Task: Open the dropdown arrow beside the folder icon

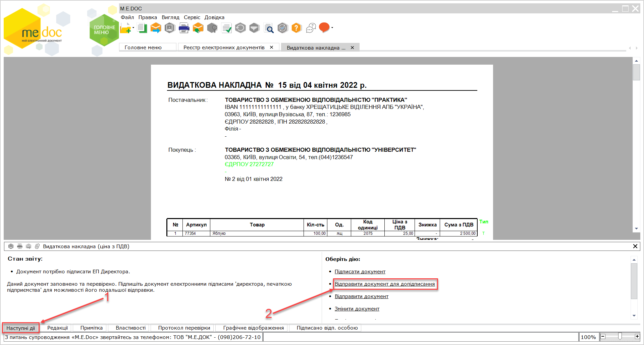Action: tap(133, 28)
